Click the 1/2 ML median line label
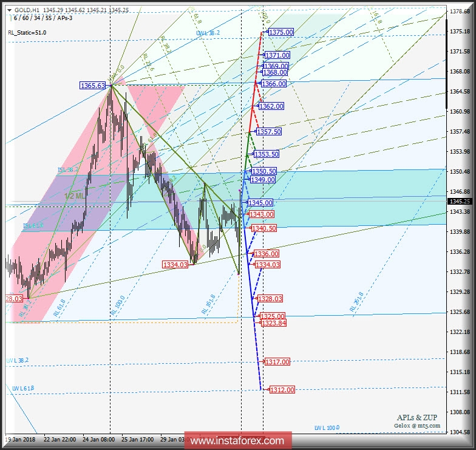This screenshot has height=450, width=476. click(x=74, y=196)
